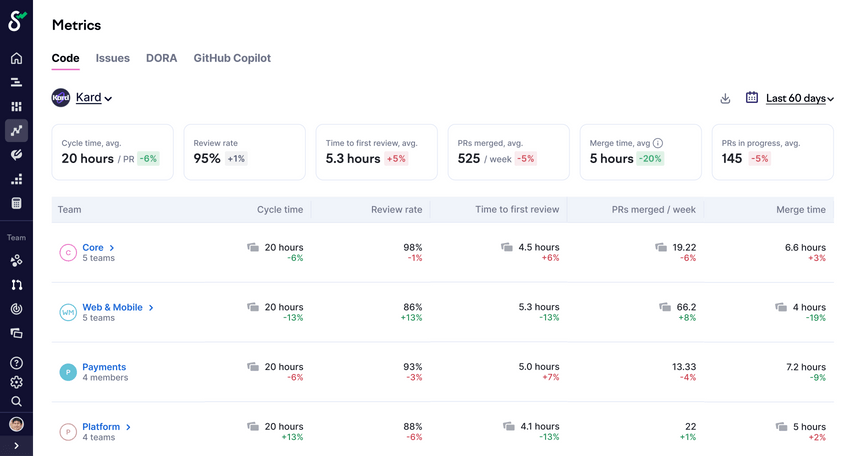Go to Home in sidebar
The height and width of the screenshot is (456, 868).
click(17, 58)
